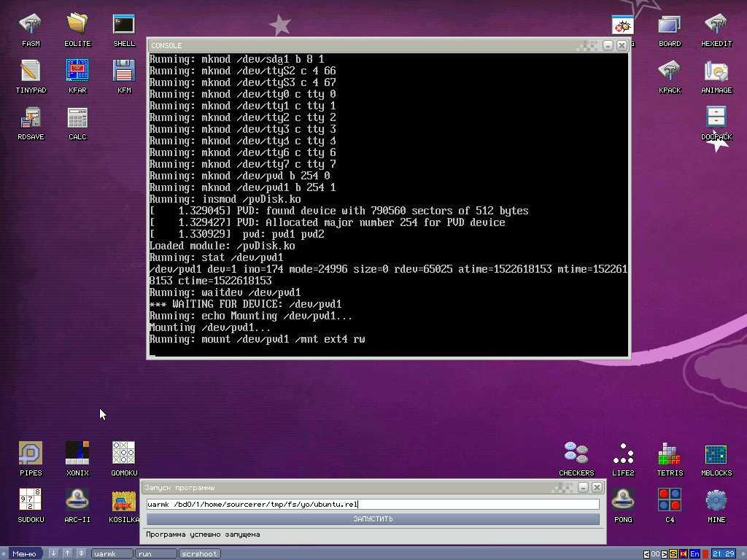Open the TINYPAD text editor icon
Screen dimensions: 747x560
[x=31, y=71]
